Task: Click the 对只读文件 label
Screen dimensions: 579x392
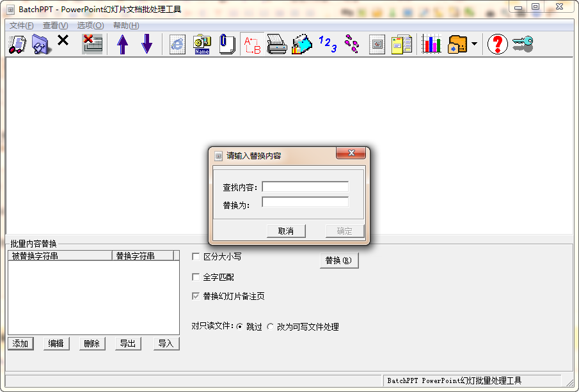Action: (x=212, y=326)
